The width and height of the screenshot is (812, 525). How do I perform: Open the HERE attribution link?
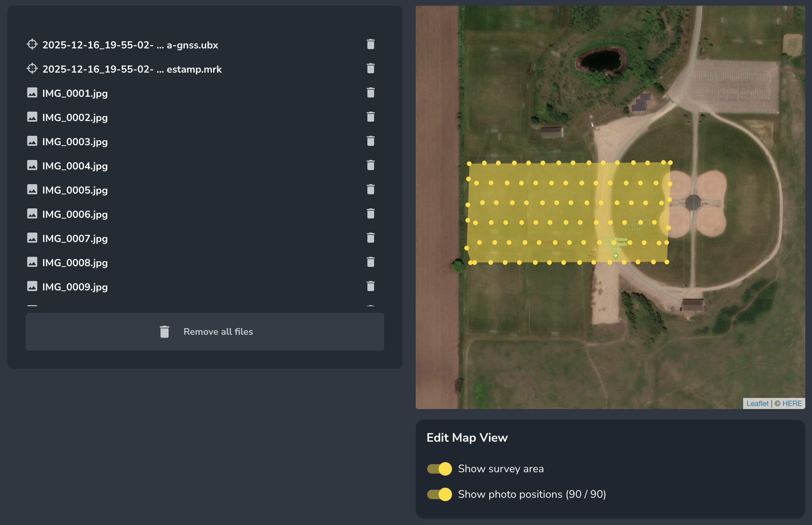click(792, 404)
